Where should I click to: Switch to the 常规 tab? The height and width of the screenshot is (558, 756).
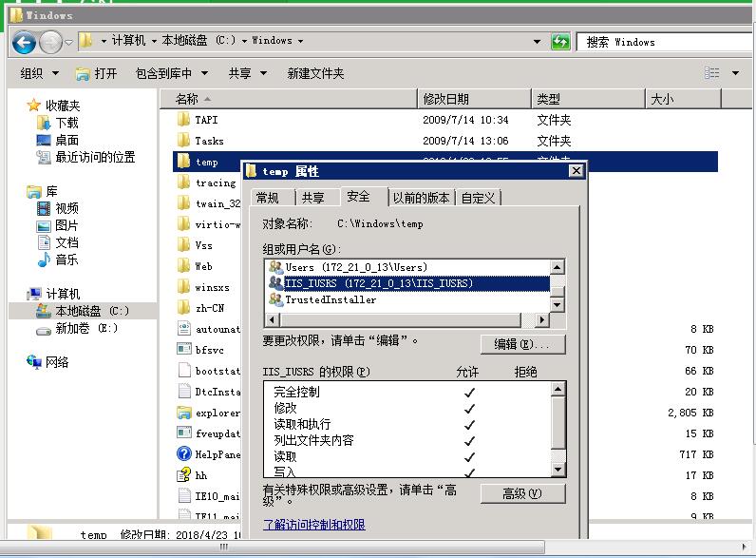268,198
